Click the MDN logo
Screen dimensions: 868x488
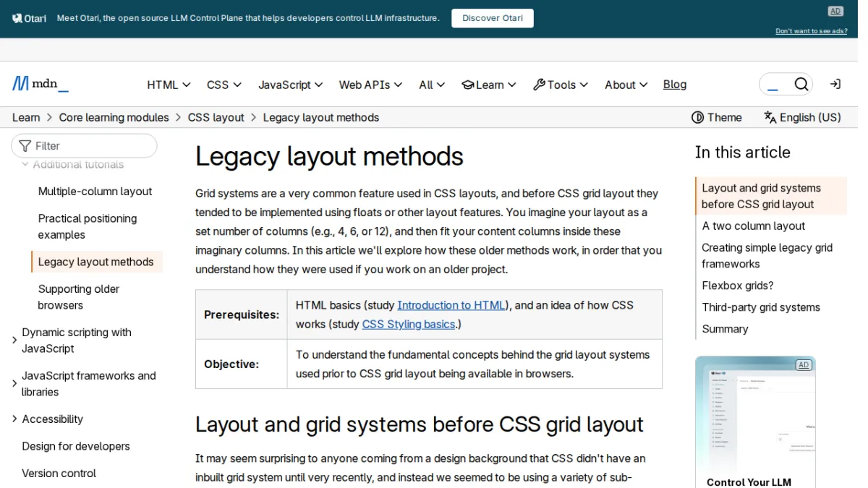click(x=41, y=84)
